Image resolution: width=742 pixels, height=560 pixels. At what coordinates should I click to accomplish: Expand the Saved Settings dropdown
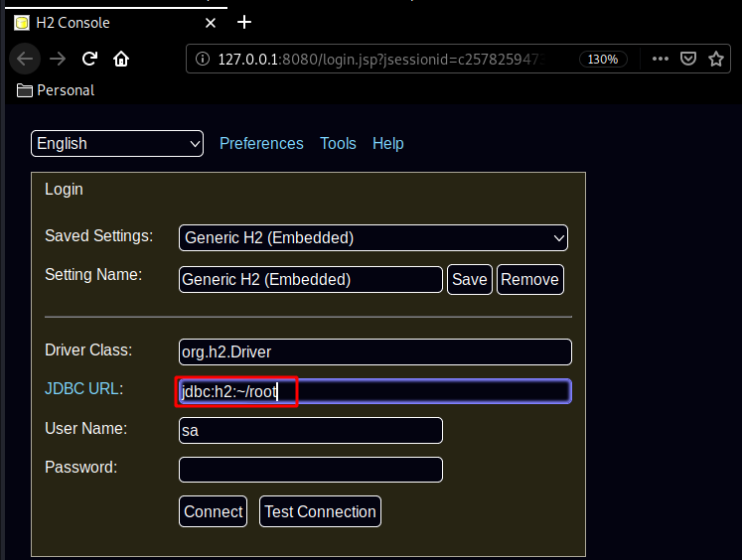click(x=372, y=238)
